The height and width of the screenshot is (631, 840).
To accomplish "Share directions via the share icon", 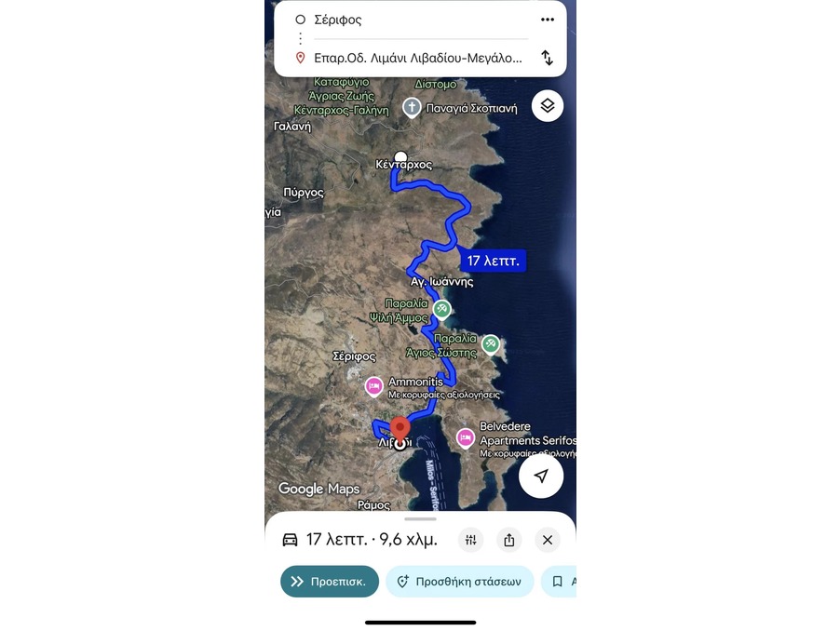I will click(508, 540).
